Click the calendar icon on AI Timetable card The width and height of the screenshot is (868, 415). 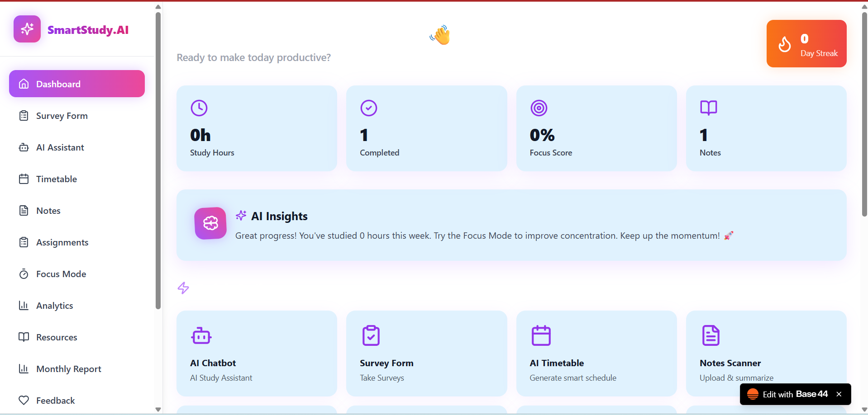[541, 335]
